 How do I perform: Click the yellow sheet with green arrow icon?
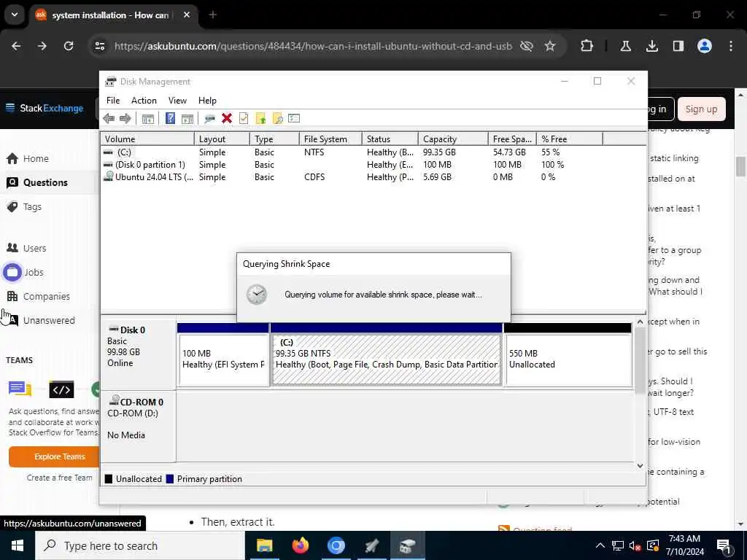click(x=260, y=119)
